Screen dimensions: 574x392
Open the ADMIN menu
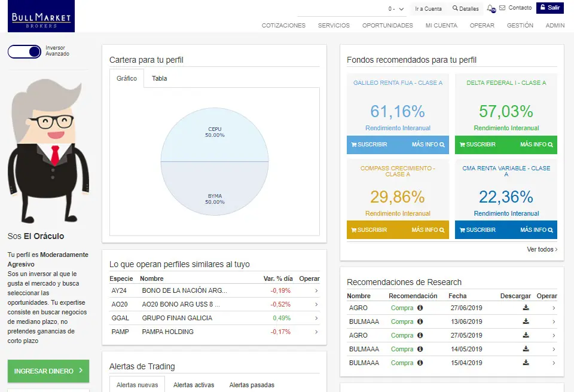coord(555,25)
